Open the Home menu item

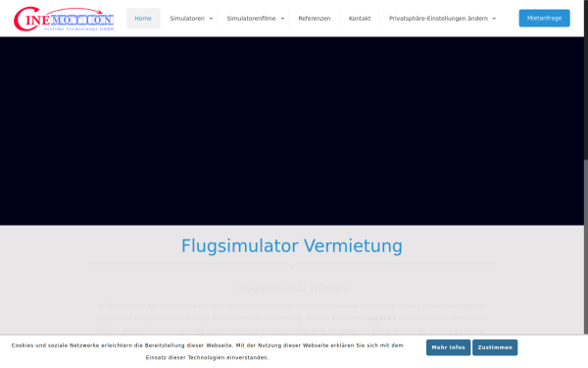pos(143,19)
